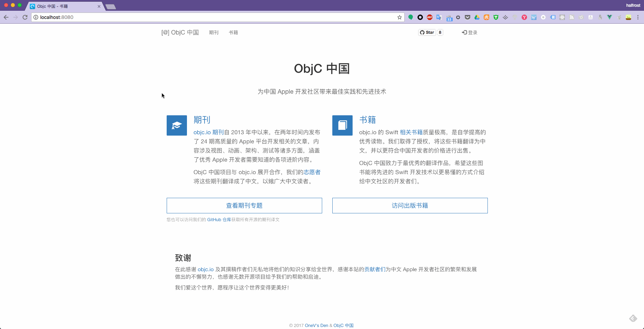
Task: Click the double-chevron download extension icon
Action: [505, 17]
